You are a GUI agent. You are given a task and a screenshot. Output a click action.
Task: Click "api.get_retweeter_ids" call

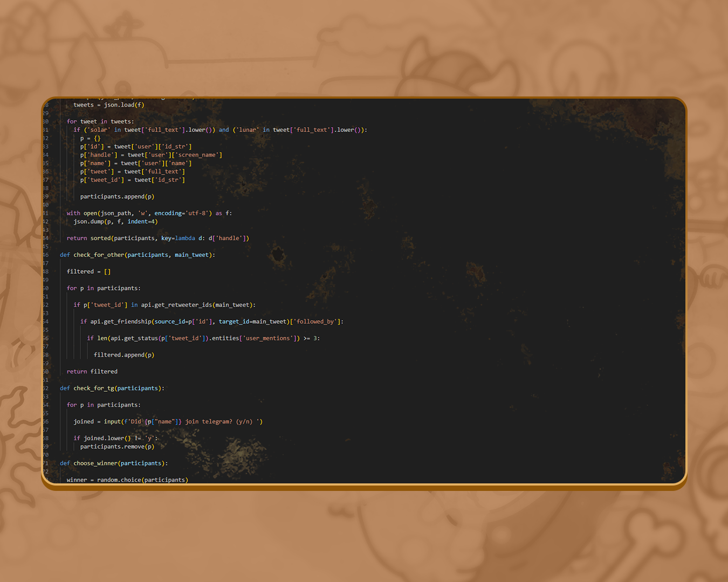(x=176, y=305)
